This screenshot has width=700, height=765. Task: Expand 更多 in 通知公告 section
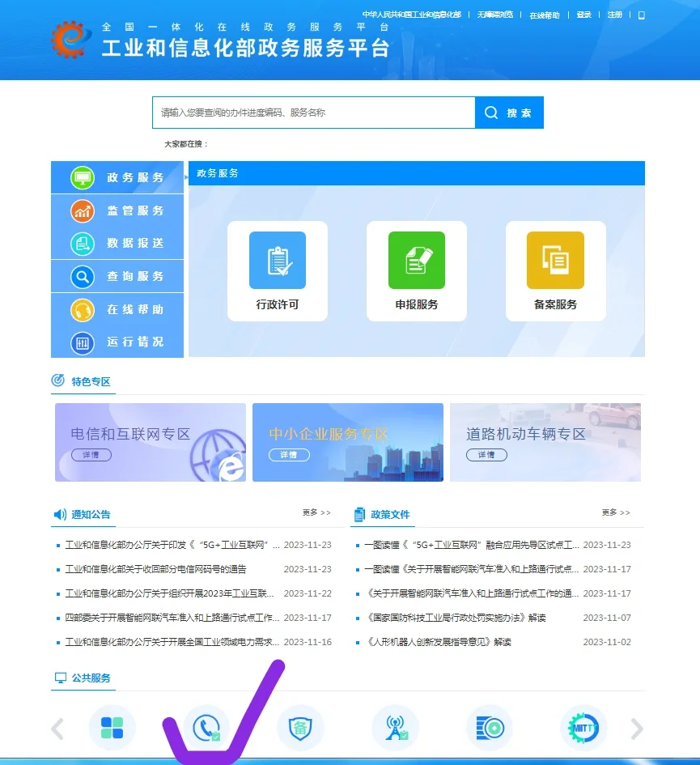316,512
